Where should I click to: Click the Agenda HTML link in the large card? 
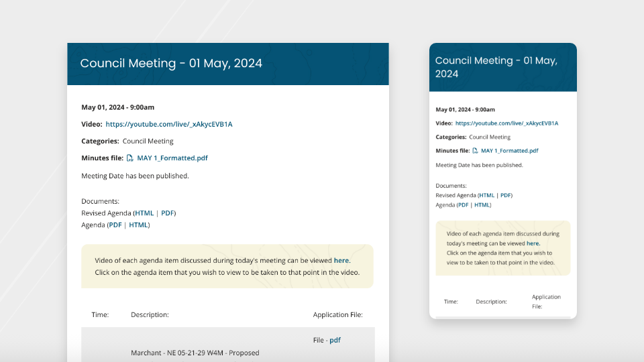(x=139, y=225)
